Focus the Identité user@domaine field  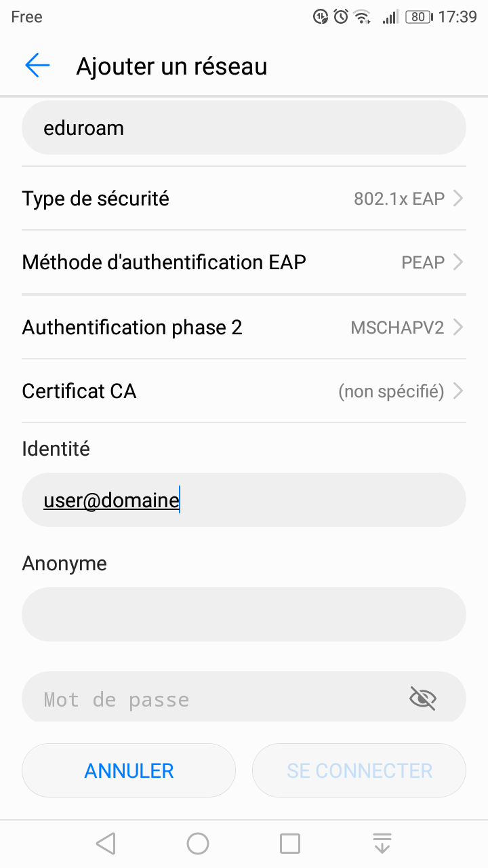(x=244, y=500)
